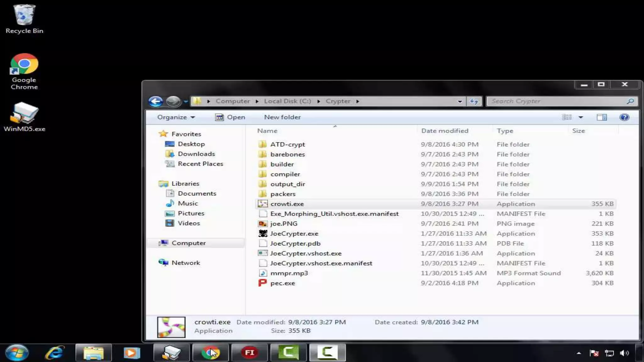Sort by the Date modified column header
Image resolution: width=644 pixels, height=362 pixels.
coord(444,131)
